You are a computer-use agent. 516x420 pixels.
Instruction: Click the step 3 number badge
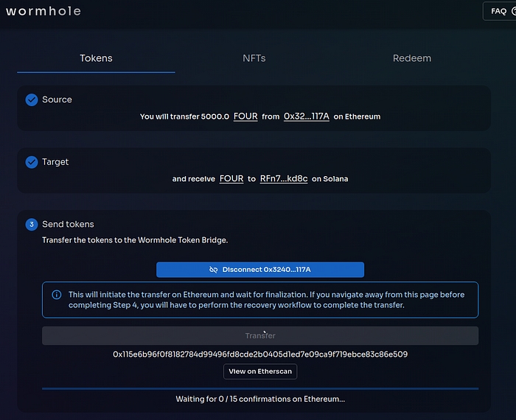point(32,224)
